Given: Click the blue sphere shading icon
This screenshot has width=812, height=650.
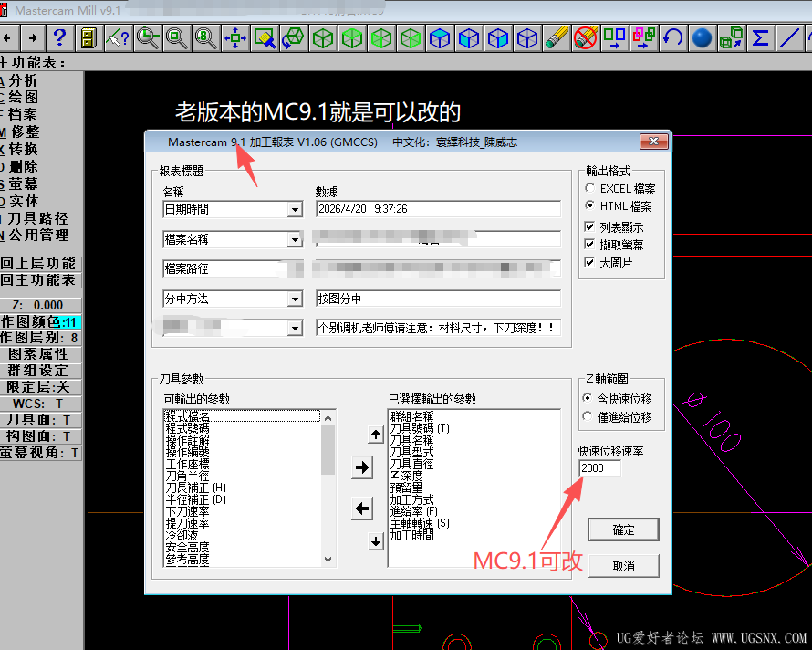Looking at the screenshot, I should [702, 37].
